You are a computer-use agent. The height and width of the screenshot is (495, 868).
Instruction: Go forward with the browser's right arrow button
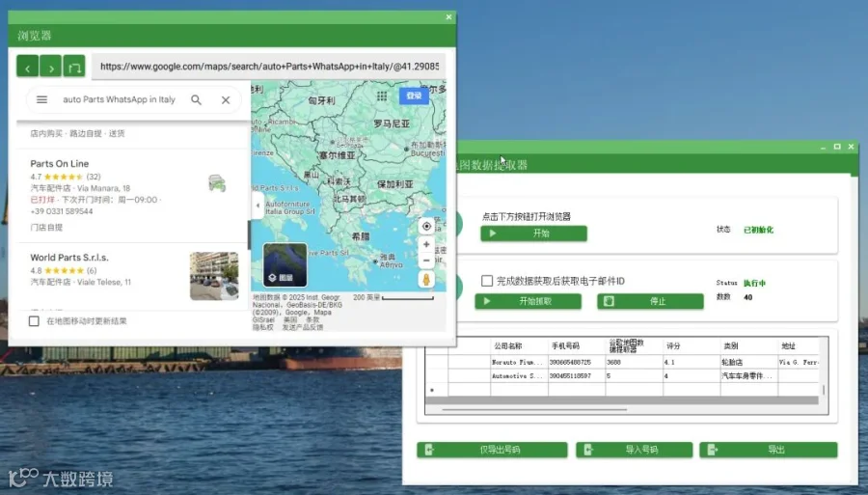[51, 67]
